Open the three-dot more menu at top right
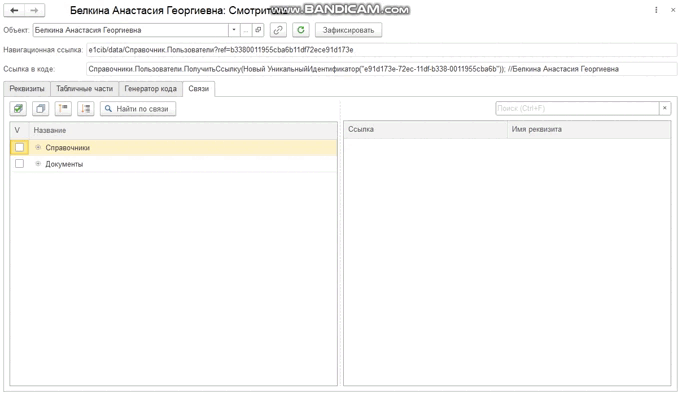The width and height of the screenshot is (682, 394). tap(656, 10)
